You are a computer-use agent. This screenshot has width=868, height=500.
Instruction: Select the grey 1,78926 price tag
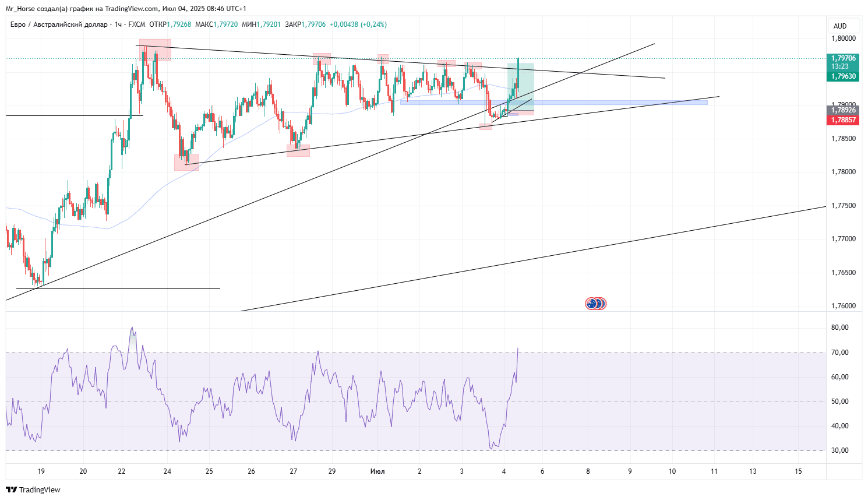tap(843, 110)
